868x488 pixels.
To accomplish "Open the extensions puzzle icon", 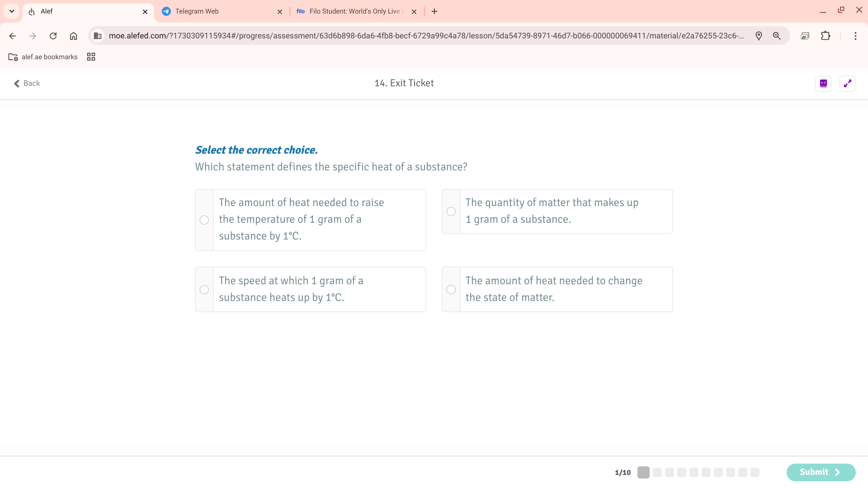I will (x=826, y=36).
